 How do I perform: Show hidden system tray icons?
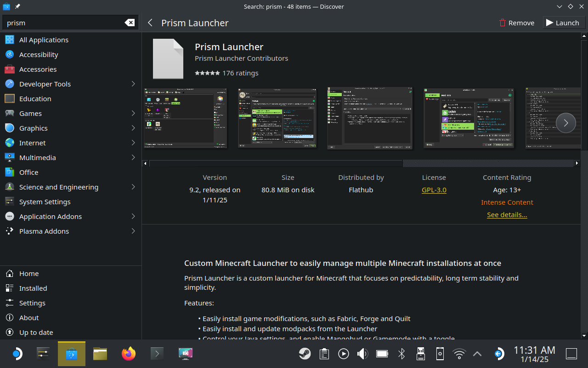[x=477, y=354]
